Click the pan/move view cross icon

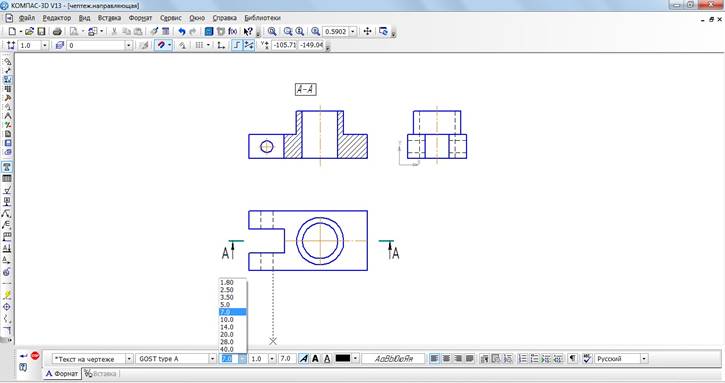pos(368,31)
